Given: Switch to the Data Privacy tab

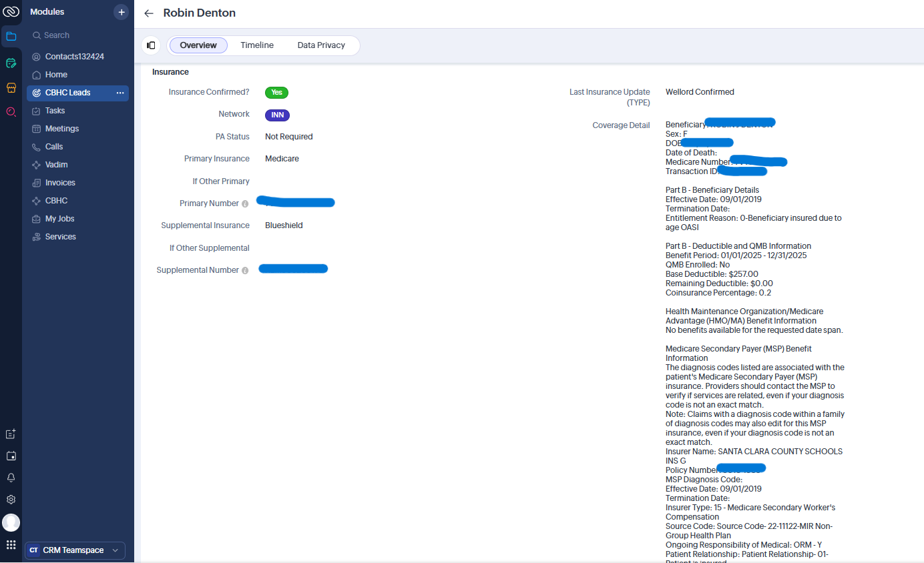Looking at the screenshot, I should tap(321, 45).
